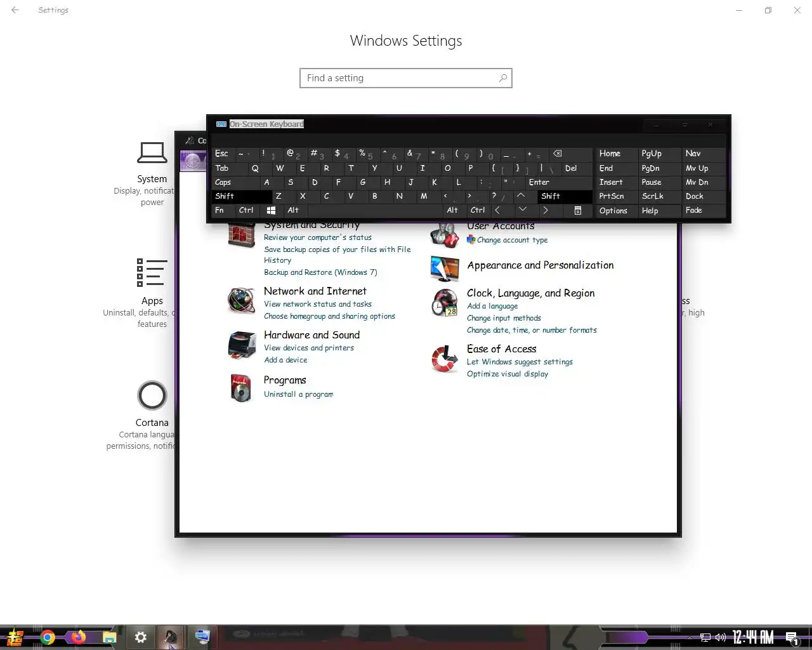Toggle the left Alt key
812x650 pixels.
tap(298, 210)
